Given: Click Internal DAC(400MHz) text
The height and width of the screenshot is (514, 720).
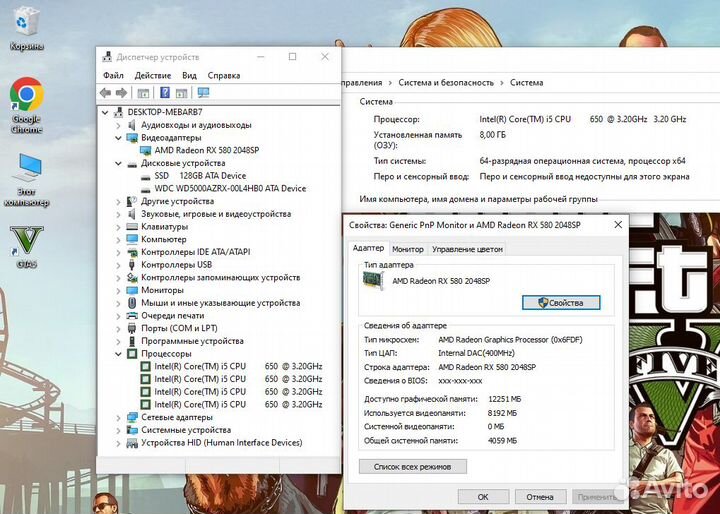Looking at the screenshot, I should pos(476,353).
